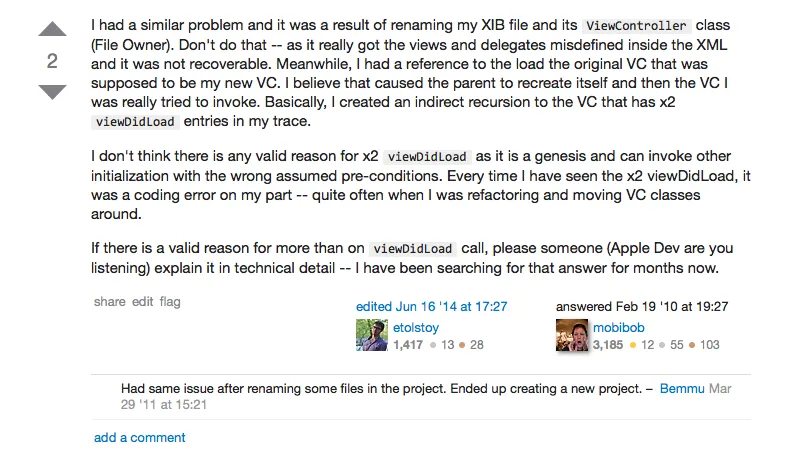Click etolstoy's silver badge count 13
Viewport: 803px width, 460px height.
pos(444,345)
